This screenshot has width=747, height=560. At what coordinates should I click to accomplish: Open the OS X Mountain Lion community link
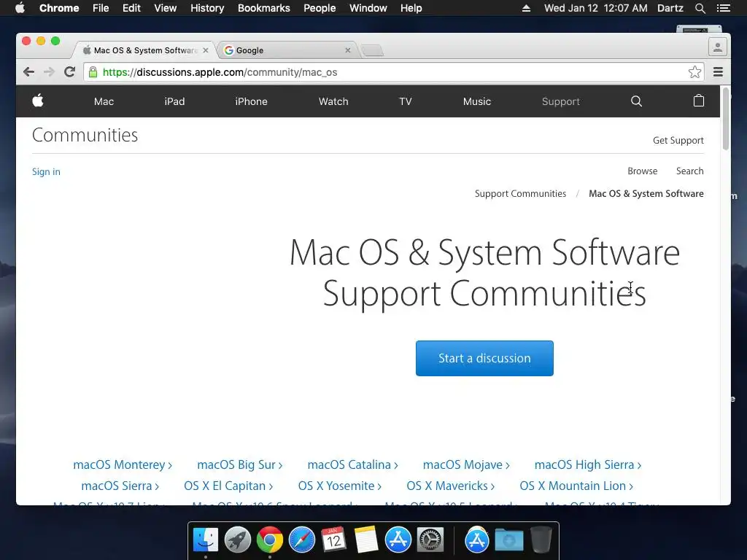pyautogui.click(x=576, y=486)
